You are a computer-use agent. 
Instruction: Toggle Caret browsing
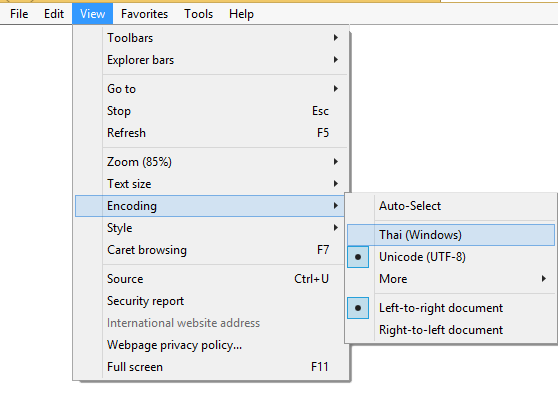click(210, 250)
